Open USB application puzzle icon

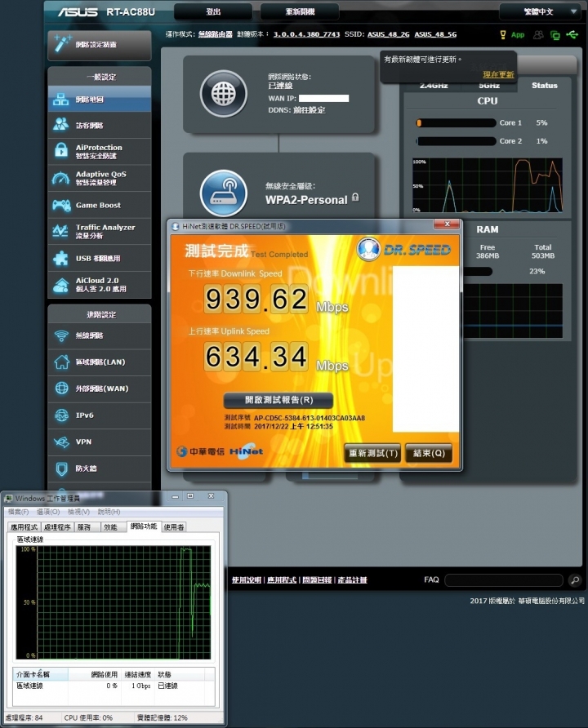pos(61,258)
